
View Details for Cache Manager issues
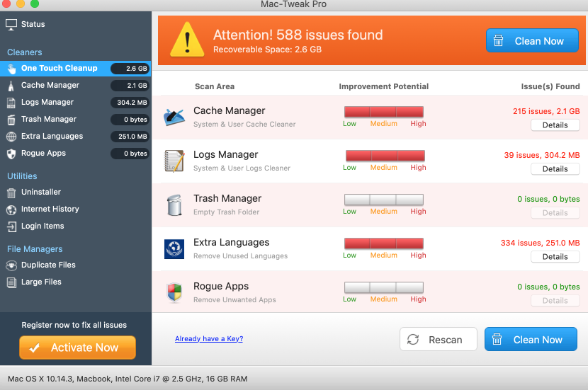555,125
